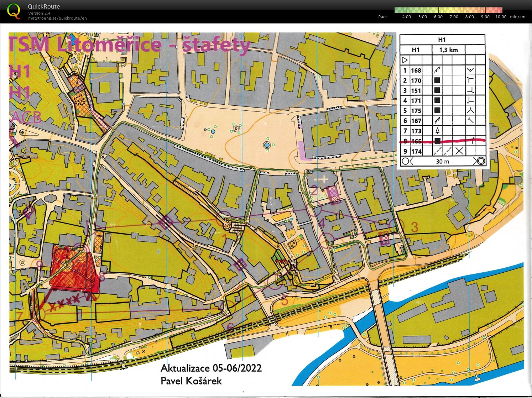Click the building square symbol in control 171 row
The image size is (532, 398).
point(437,101)
